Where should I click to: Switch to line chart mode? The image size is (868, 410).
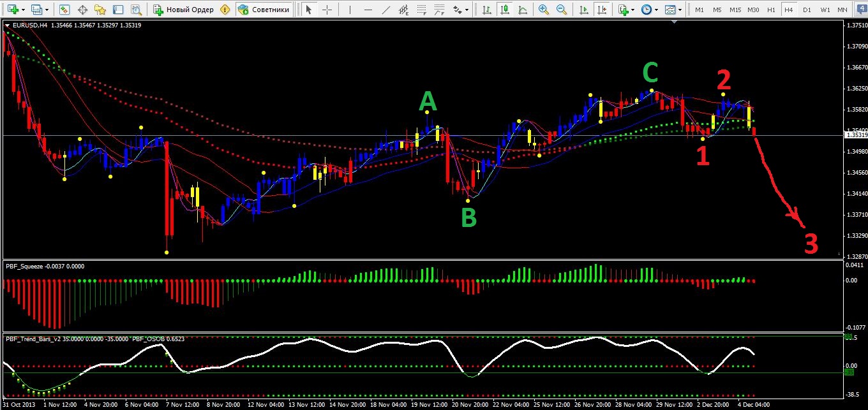tap(523, 10)
